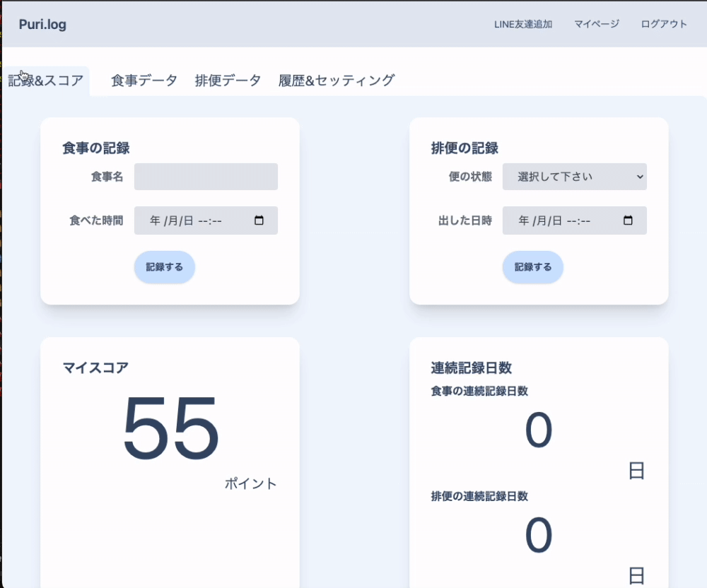Viewport: 707px width, 588px height.
Task: Click the 連続記録日数 heading
Action: tap(471, 367)
